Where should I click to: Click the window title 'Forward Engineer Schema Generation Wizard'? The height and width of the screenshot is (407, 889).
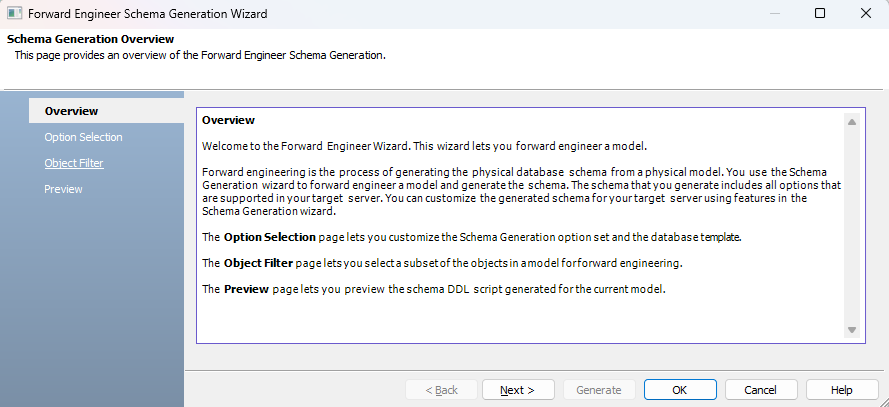(148, 14)
